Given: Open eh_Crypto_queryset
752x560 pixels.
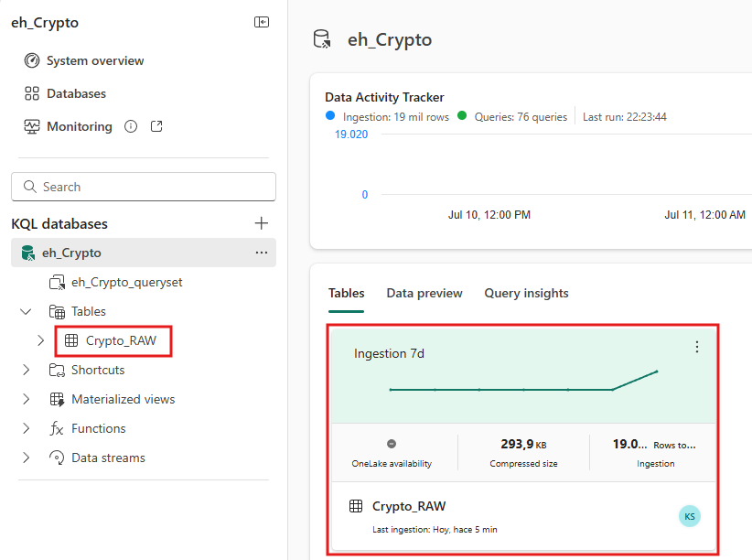Looking at the screenshot, I should [126, 282].
